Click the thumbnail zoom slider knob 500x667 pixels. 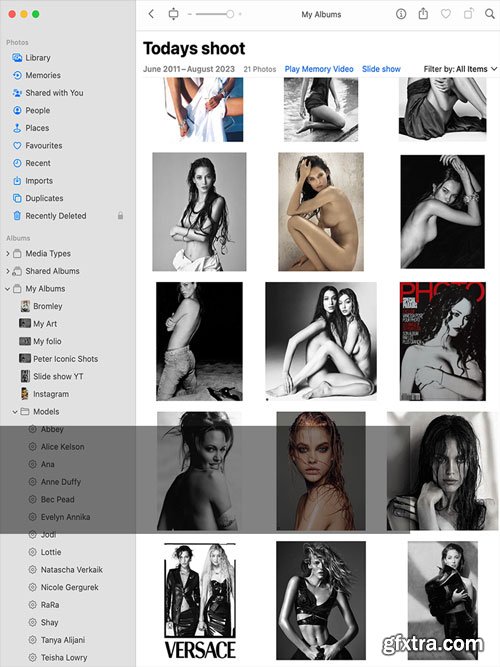click(230, 14)
